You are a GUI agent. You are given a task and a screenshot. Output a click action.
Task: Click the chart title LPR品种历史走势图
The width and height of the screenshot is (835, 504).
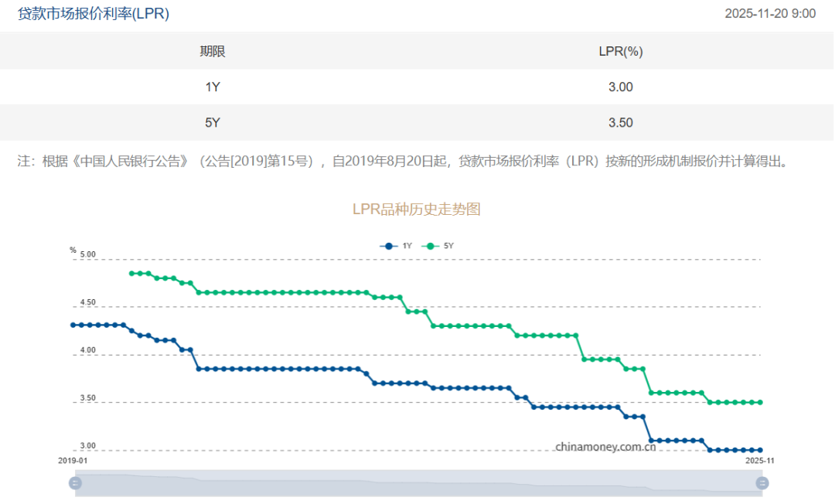click(x=417, y=209)
